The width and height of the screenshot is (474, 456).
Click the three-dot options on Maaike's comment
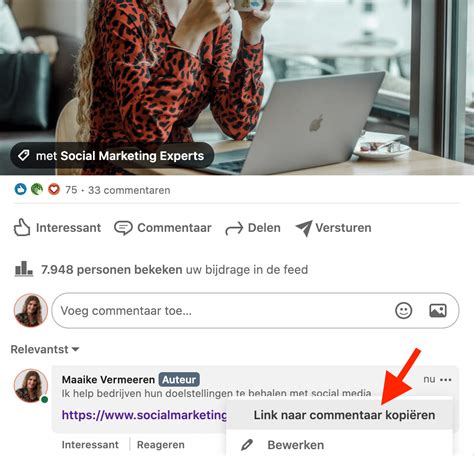(446, 380)
